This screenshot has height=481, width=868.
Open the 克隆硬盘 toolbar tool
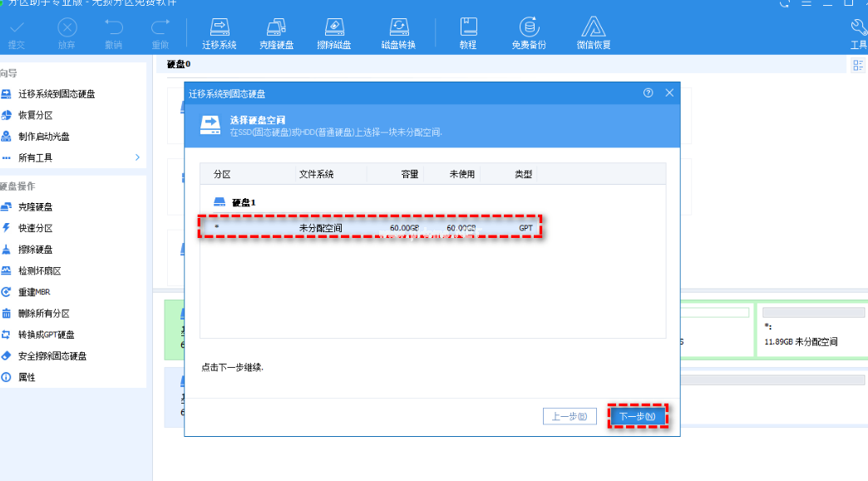[x=276, y=32]
